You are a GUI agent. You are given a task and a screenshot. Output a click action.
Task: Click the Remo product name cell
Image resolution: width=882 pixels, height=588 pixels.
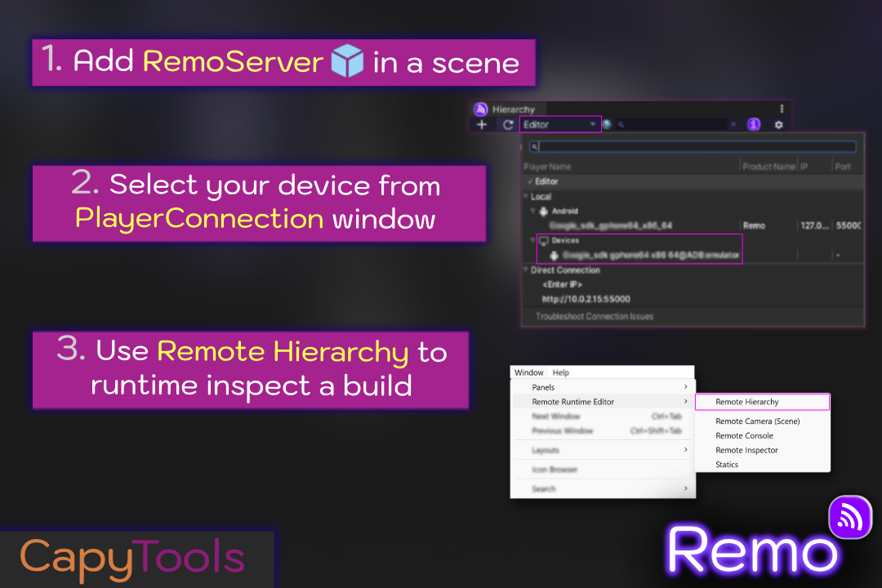(x=754, y=225)
